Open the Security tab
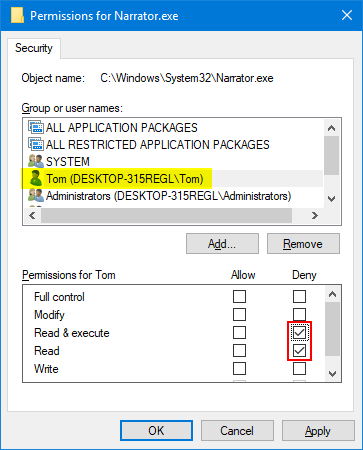Screen dimensions: 363x450 coord(34,48)
